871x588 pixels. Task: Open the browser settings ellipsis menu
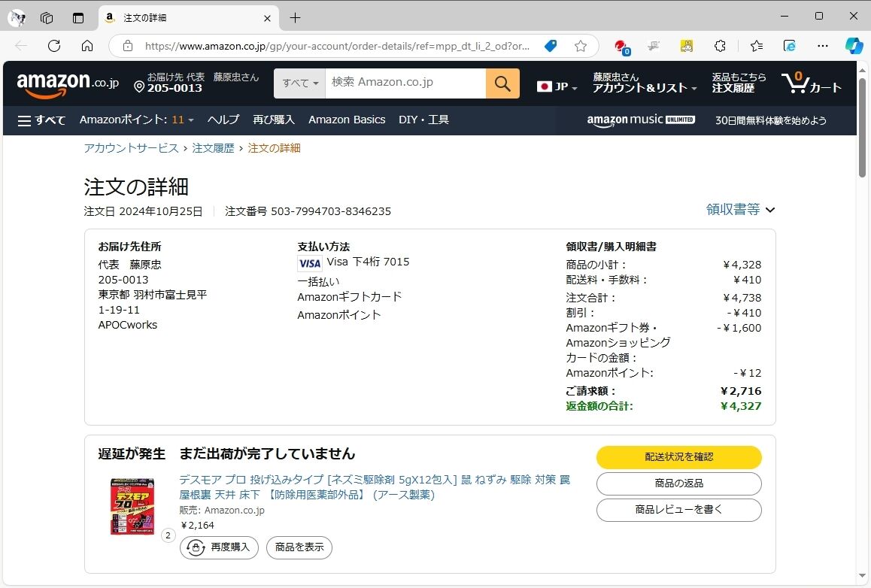coord(823,46)
